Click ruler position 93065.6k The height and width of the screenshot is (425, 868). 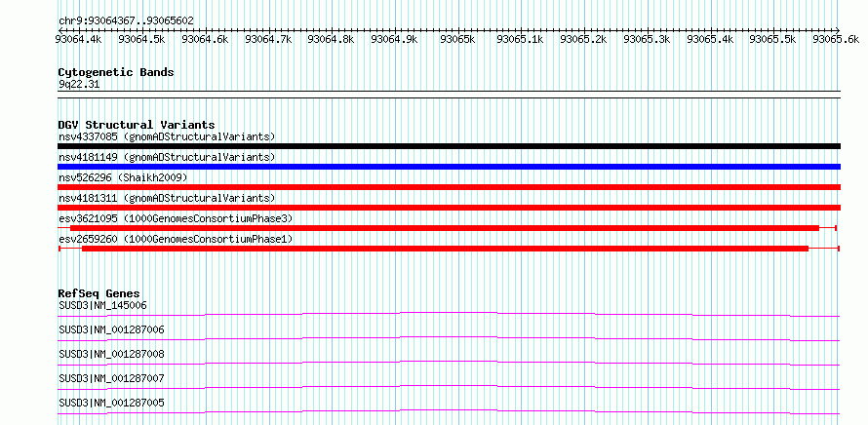tap(836, 39)
